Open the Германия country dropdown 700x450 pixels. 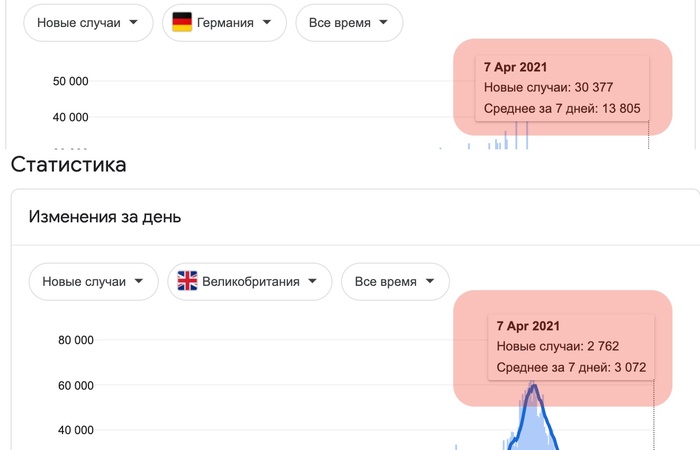point(224,24)
